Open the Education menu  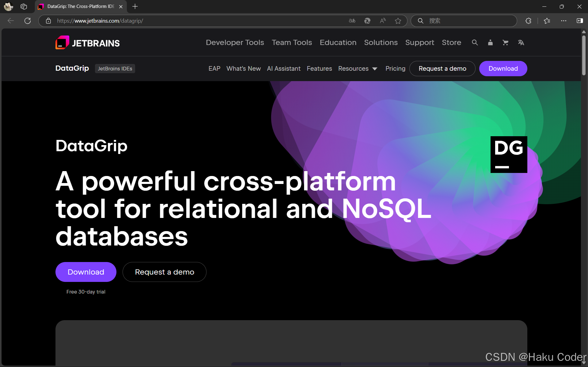pos(338,43)
